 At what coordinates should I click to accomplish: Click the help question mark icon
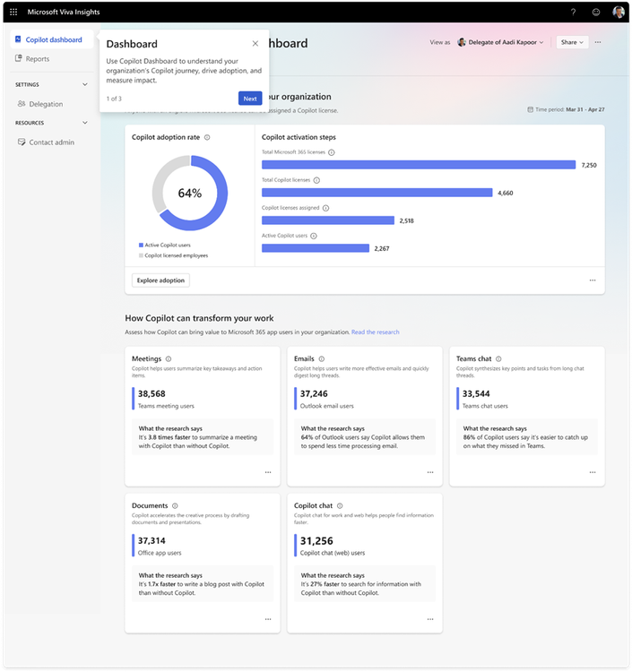(573, 12)
